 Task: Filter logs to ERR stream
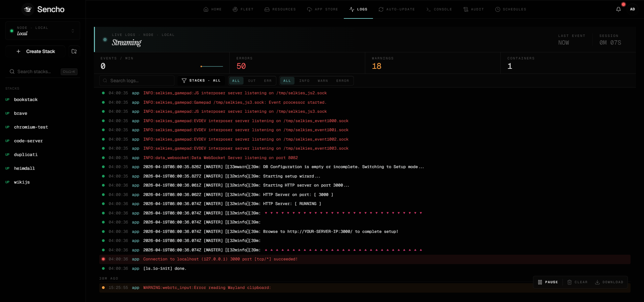[268, 81]
